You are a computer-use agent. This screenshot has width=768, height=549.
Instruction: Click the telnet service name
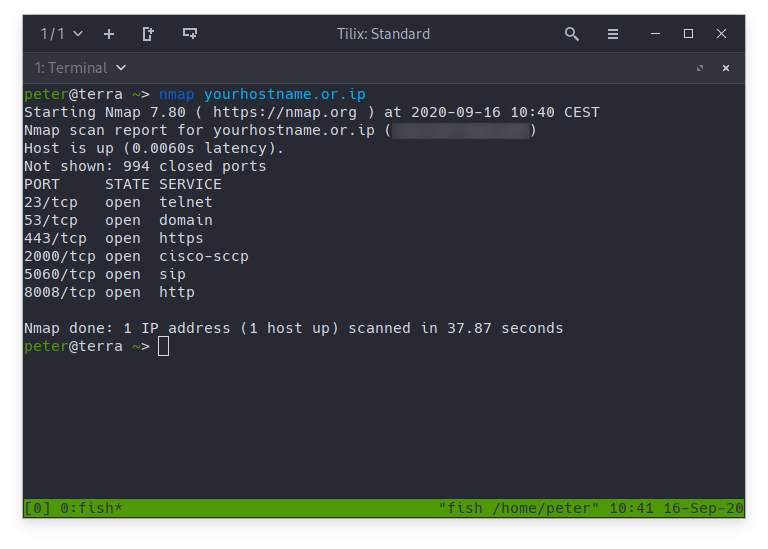[186, 202]
